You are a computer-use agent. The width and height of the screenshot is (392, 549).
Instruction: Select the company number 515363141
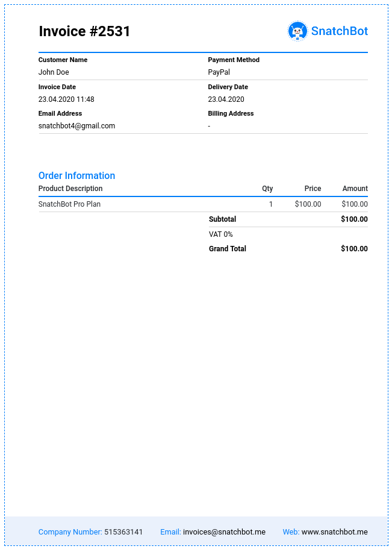123,532
